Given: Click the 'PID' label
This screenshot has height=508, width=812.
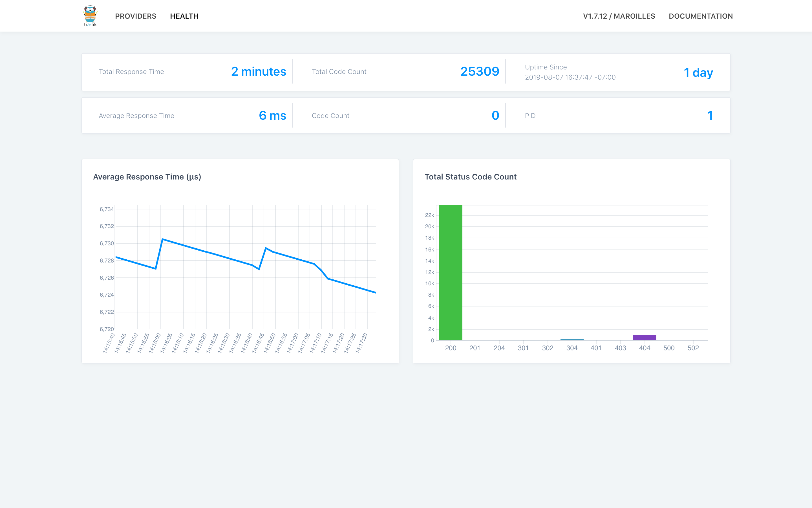Looking at the screenshot, I should click(530, 116).
